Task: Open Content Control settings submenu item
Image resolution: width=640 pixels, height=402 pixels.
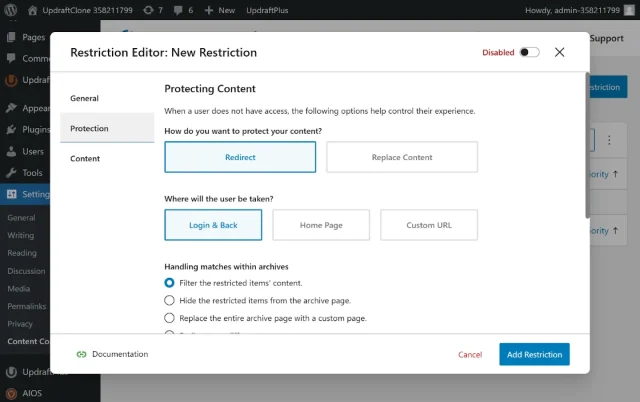Action: coord(28,341)
